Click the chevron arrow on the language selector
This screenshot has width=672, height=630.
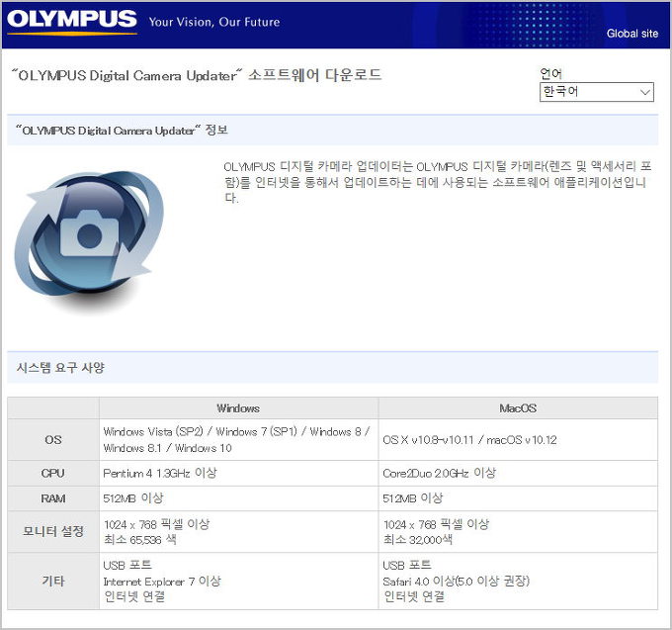645,92
